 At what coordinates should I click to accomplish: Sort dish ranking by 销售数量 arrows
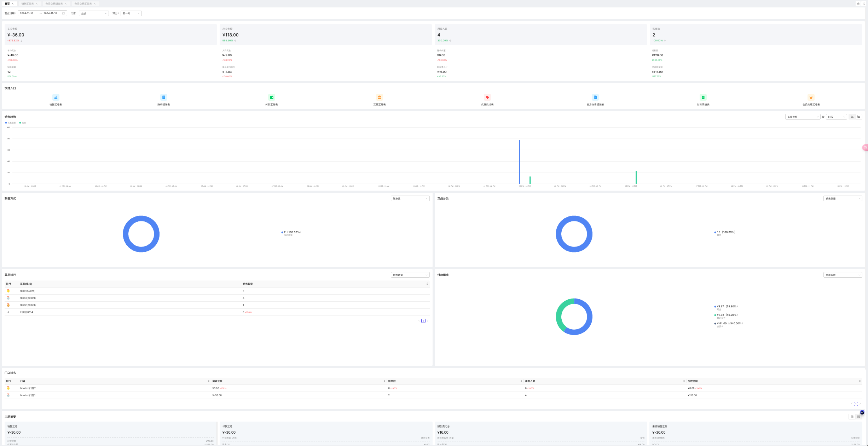tap(427, 284)
